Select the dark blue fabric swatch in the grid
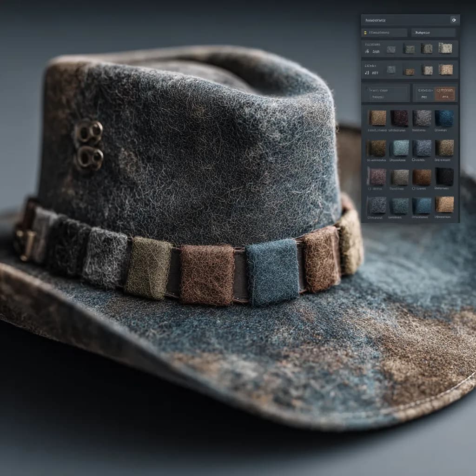The height and width of the screenshot is (476, 476). click(x=445, y=119)
